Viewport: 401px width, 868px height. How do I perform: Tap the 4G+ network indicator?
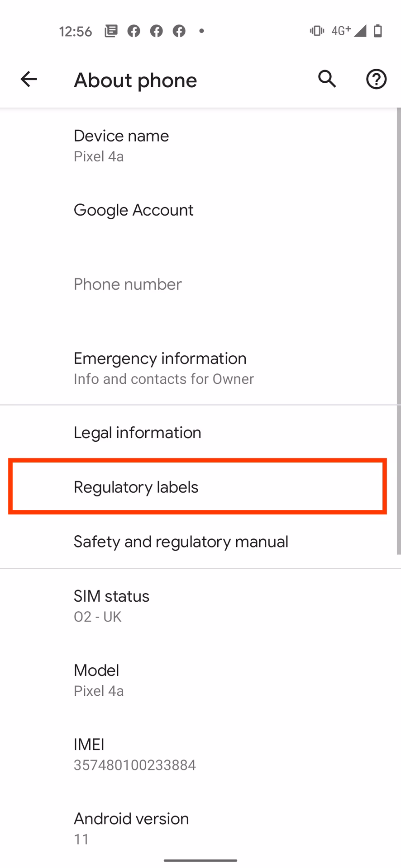coord(340,31)
